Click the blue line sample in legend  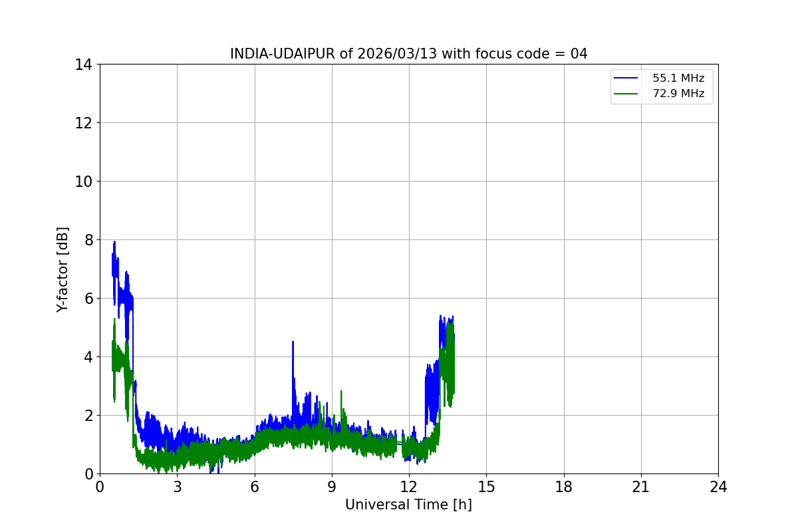click(626, 78)
